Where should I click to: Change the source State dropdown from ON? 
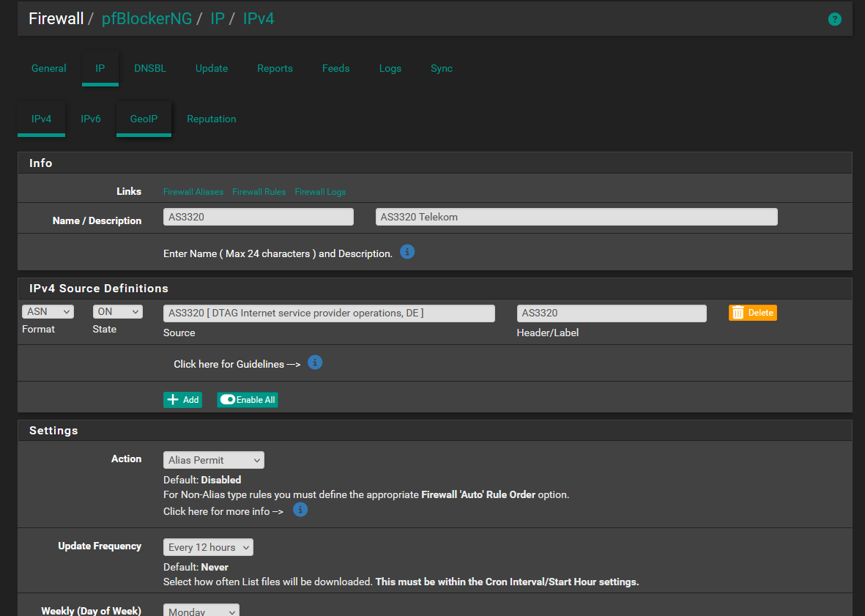point(117,311)
